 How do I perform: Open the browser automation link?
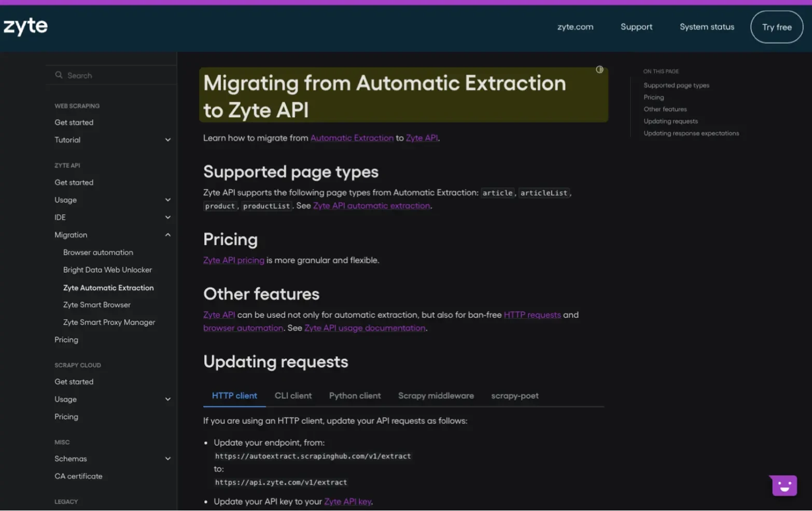pyautogui.click(x=243, y=328)
